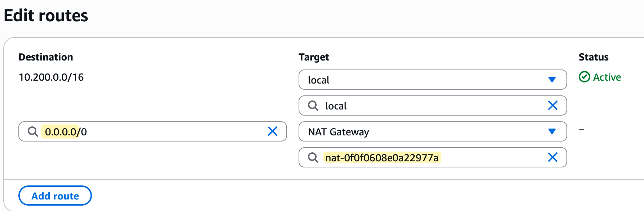Open the local target dropdown
Screen dimensions: 644x211
(x=433, y=80)
